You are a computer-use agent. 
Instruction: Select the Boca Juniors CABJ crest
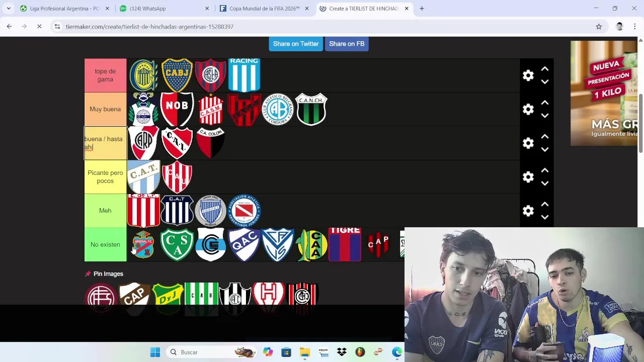pos(177,75)
